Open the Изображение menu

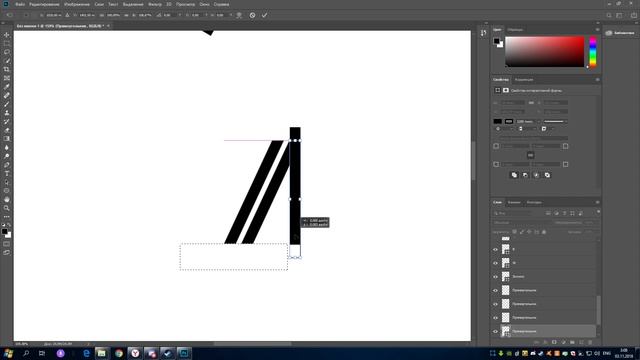pos(77,4)
